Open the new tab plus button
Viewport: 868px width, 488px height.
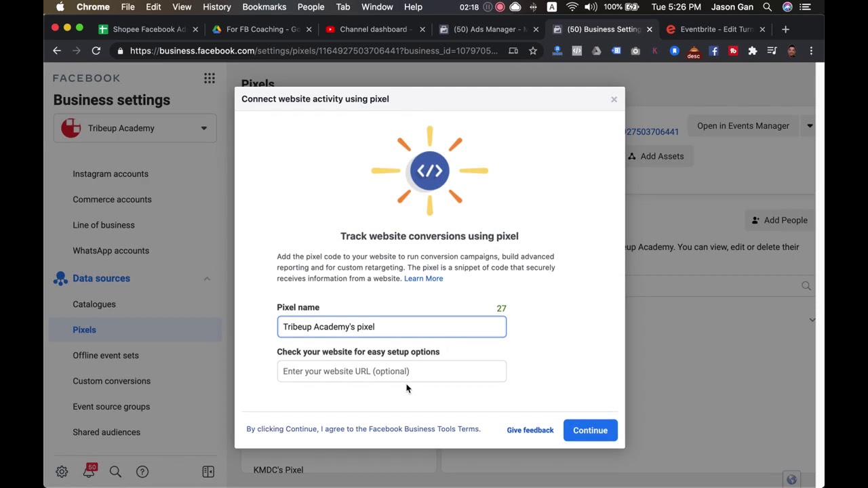pos(785,29)
